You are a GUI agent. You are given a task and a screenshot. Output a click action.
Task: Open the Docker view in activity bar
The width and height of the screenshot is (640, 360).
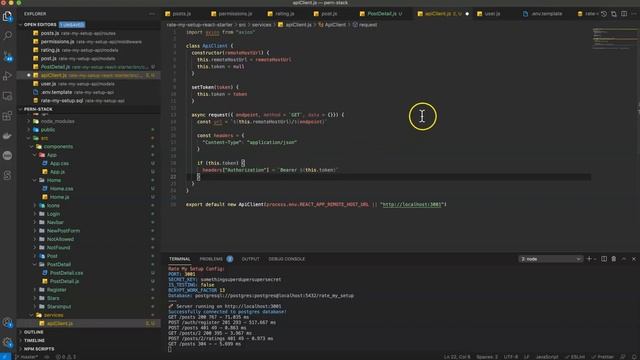coord(7,136)
